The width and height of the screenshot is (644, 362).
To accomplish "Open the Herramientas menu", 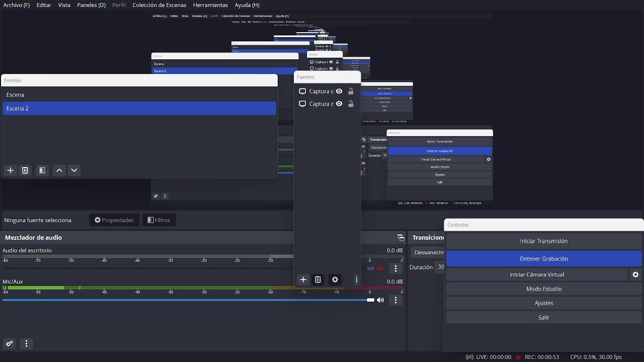I will 210,5.
